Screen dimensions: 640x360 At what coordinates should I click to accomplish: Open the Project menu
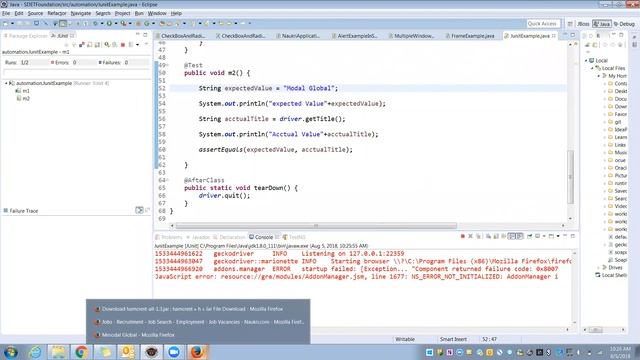click(122, 13)
